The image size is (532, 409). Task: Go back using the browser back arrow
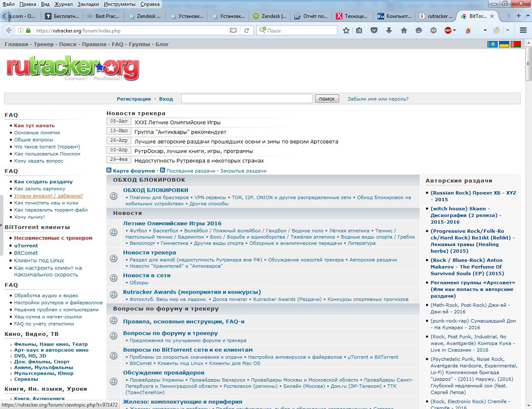point(8,30)
